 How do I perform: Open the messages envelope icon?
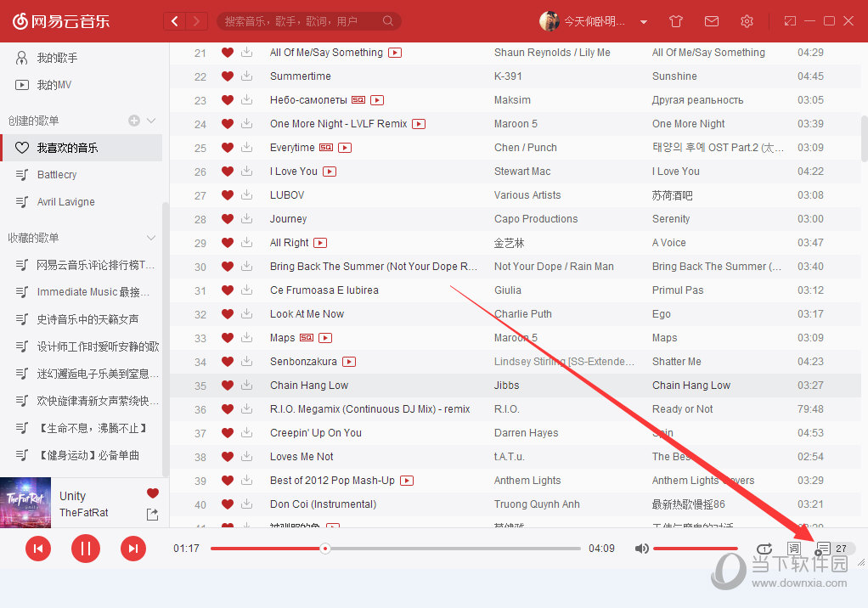712,21
